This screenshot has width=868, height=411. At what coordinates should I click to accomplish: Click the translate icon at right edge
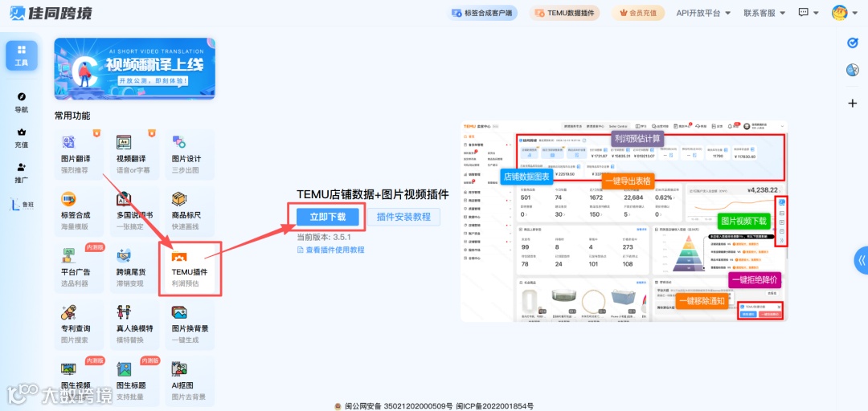pyautogui.click(x=853, y=70)
